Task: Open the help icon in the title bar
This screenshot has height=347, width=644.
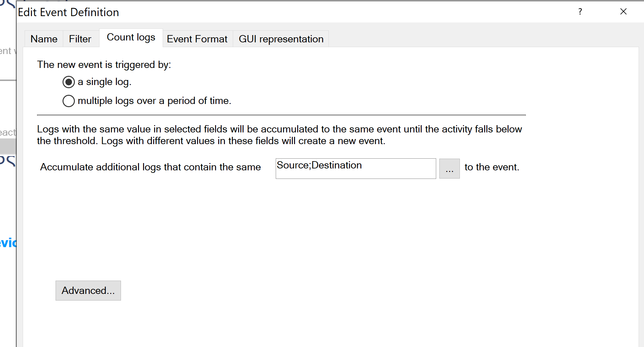Action: click(580, 12)
